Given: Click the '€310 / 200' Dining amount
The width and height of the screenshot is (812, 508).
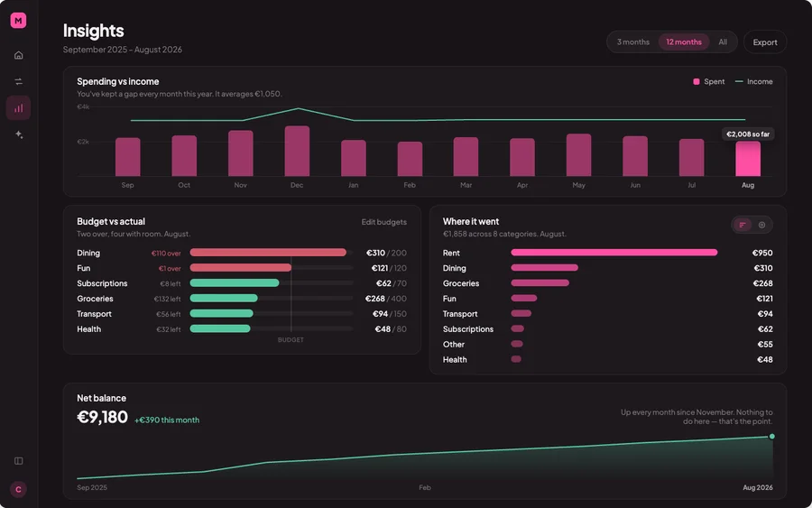Looking at the screenshot, I should [386, 253].
